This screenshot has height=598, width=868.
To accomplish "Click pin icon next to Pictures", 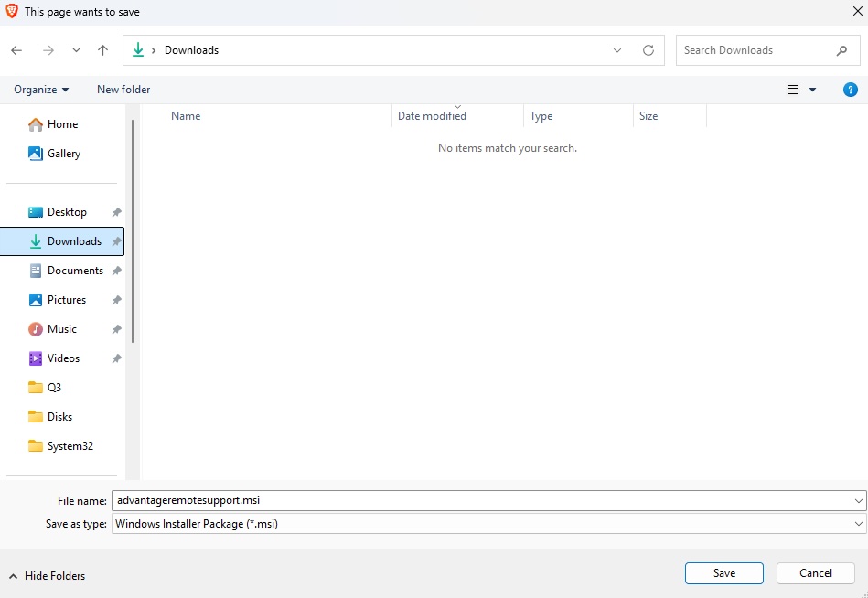I will pos(116,301).
